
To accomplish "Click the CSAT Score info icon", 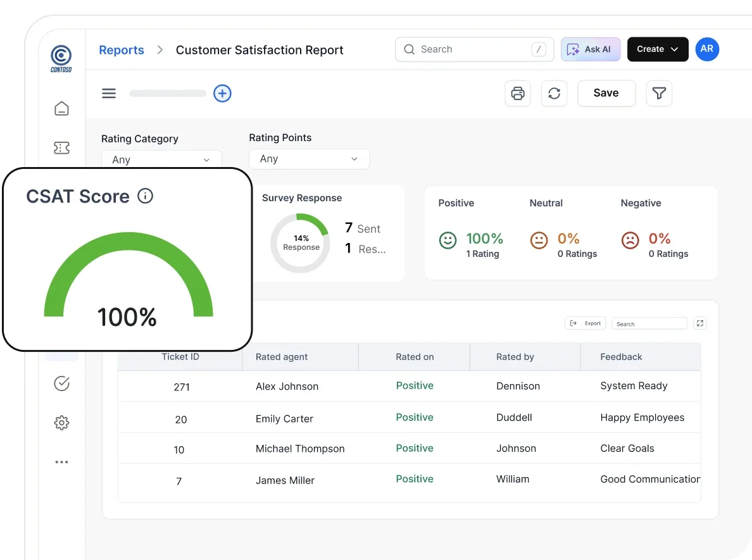I will coord(145,196).
